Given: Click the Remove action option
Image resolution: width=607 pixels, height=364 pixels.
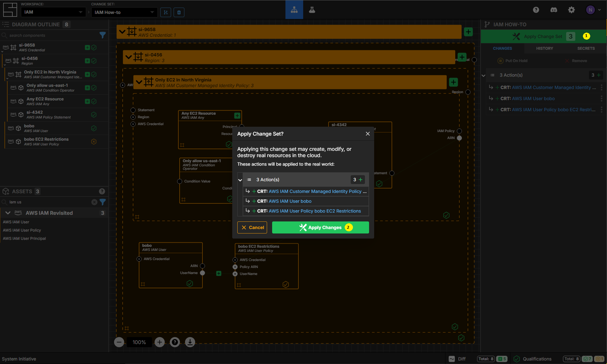Looking at the screenshot, I should pyautogui.click(x=576, y=61).
